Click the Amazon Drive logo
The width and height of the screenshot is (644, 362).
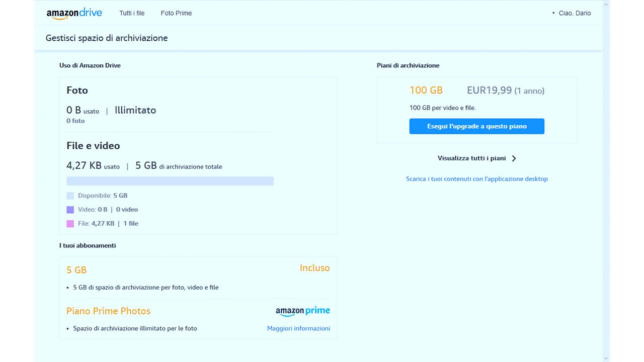74,14
